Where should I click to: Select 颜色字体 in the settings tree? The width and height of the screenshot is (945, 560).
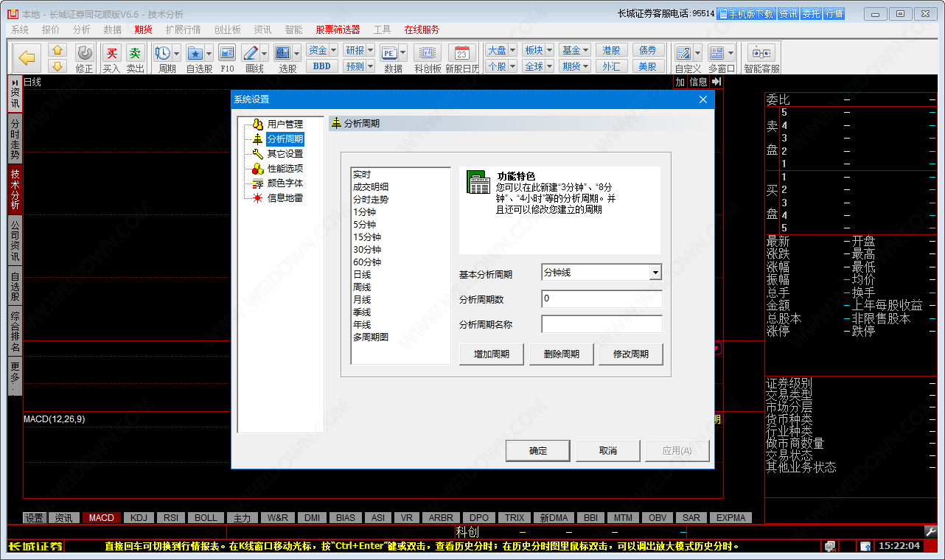tap(285, 183)
